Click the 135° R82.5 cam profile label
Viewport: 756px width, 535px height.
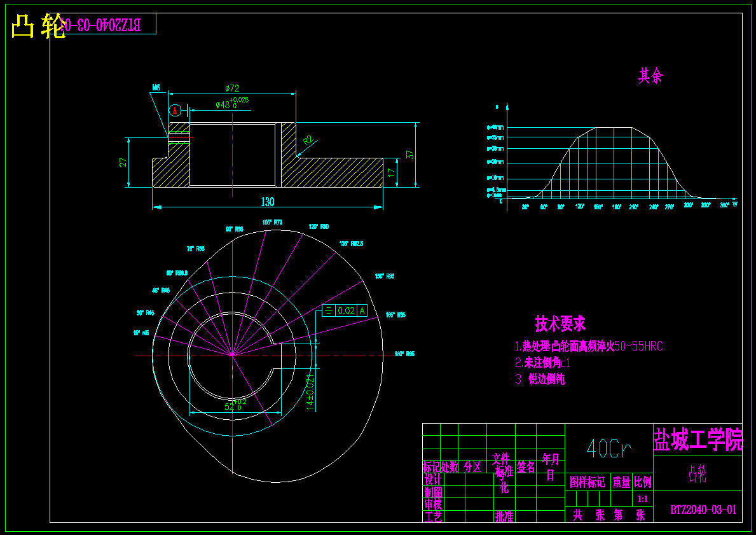point(351,244)
